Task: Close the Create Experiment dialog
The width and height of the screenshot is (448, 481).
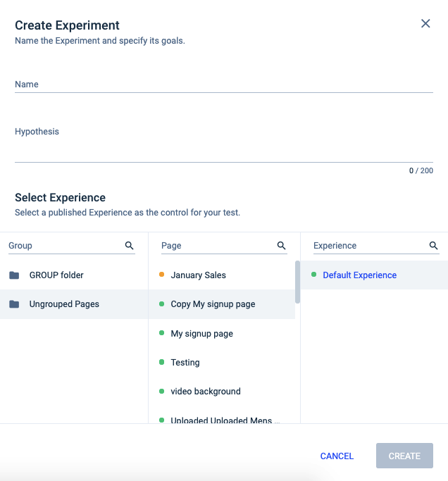Action: [x=425, y=23]
